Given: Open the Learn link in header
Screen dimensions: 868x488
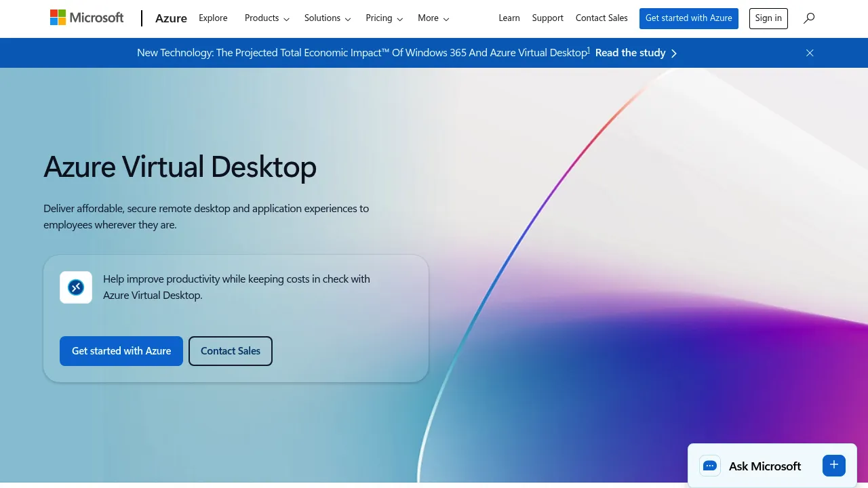Looking at the screenshot, I should [509, 18].
